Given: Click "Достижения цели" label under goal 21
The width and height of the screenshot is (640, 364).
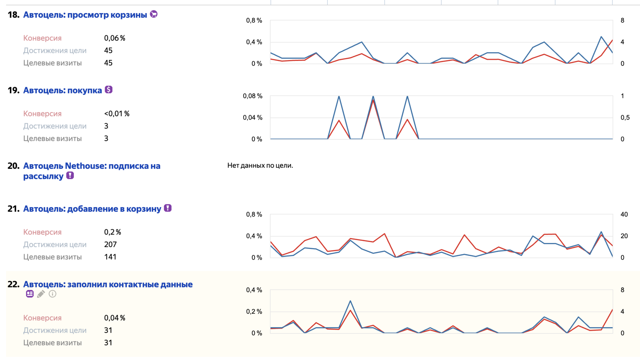Looking at the screenshot, I should click(x=55, y=244).
